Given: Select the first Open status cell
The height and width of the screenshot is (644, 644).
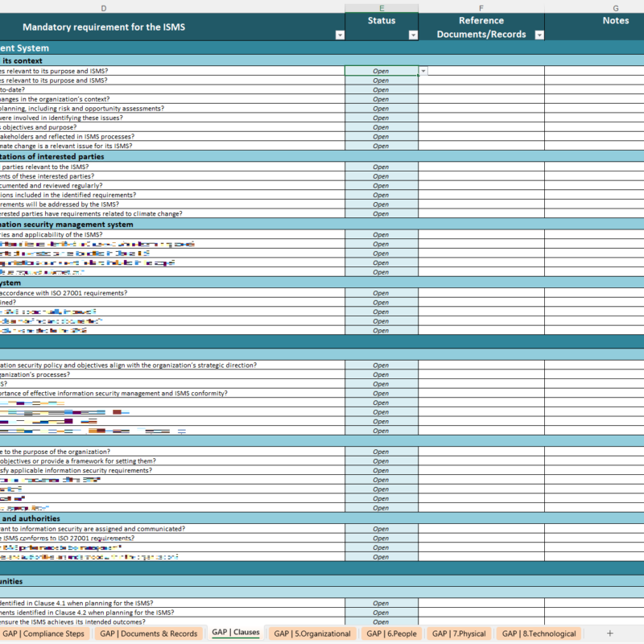Looking at the screenshot, I should tap(380, 71).
